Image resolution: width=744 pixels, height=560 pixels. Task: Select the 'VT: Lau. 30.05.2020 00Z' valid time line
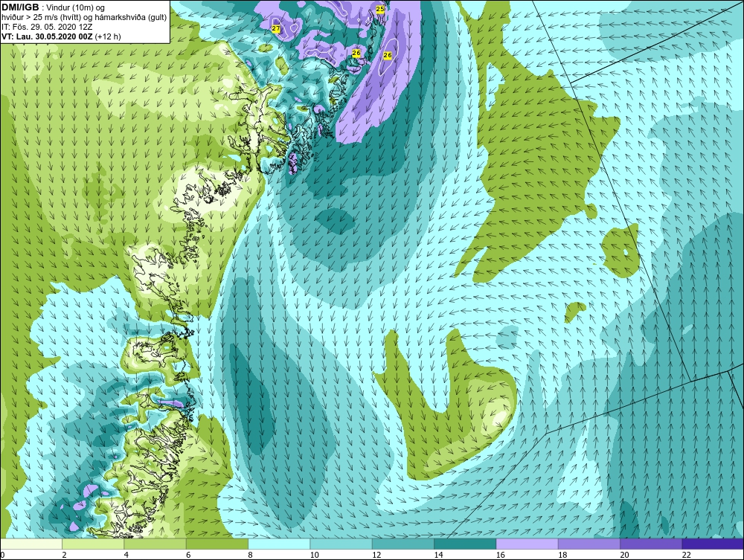[62, 36]
